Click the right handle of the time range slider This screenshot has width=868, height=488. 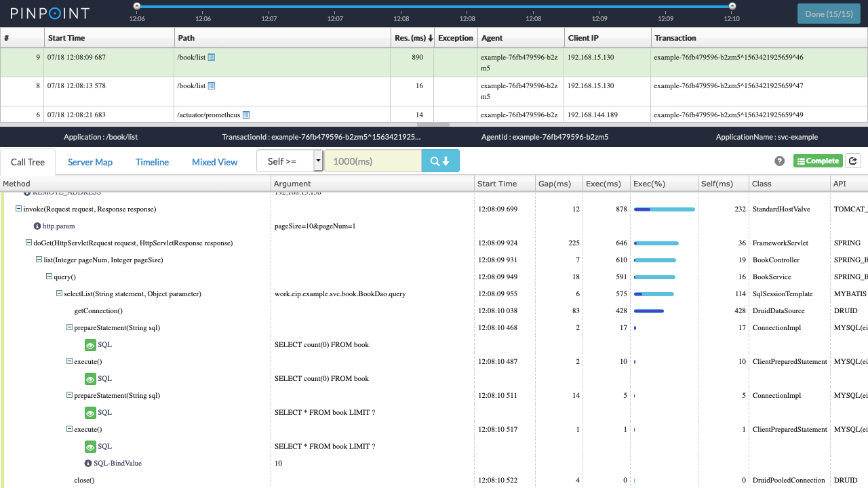tap(732, 6)
